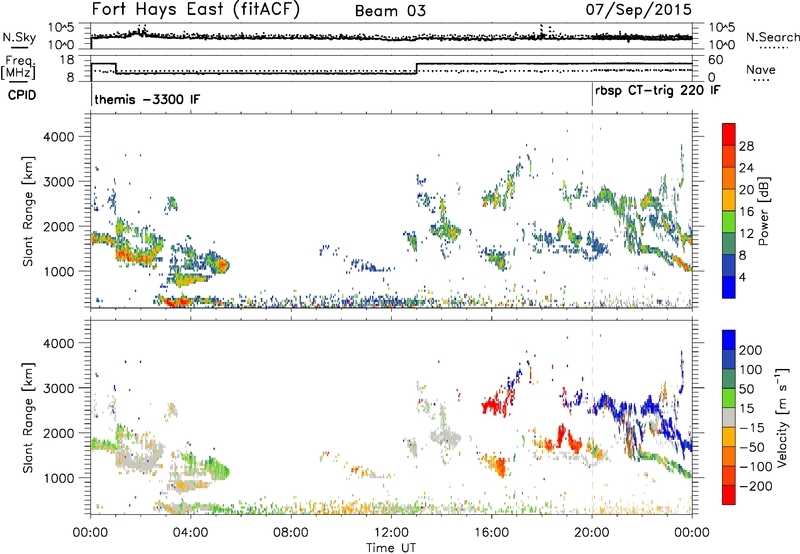Click the 'Slant Range [km]' label of the Power panel
The width and height of the screenshot is (800, 554).
[x=28, y=211]
